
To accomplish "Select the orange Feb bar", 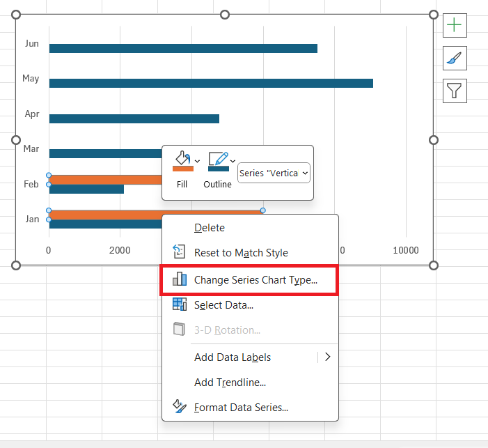I will [x=106, y=180].
